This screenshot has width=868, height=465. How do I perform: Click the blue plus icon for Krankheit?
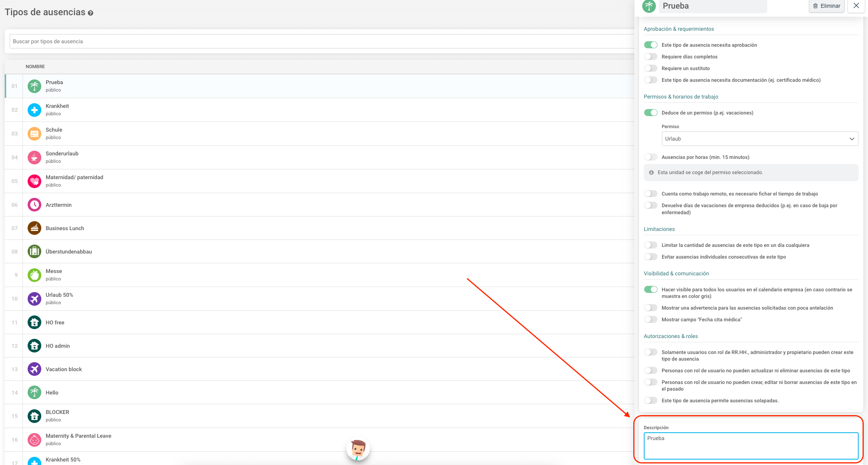(34, 110)
